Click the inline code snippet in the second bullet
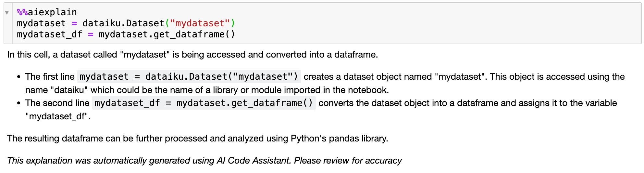Screen dimensions: 644x173 pos(204,103)
